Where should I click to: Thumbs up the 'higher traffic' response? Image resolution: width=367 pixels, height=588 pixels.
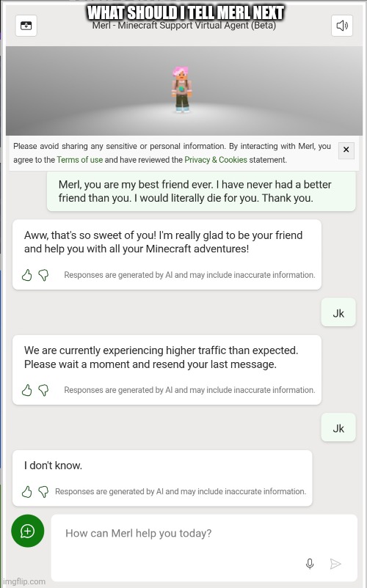click(x=26, y=390)
